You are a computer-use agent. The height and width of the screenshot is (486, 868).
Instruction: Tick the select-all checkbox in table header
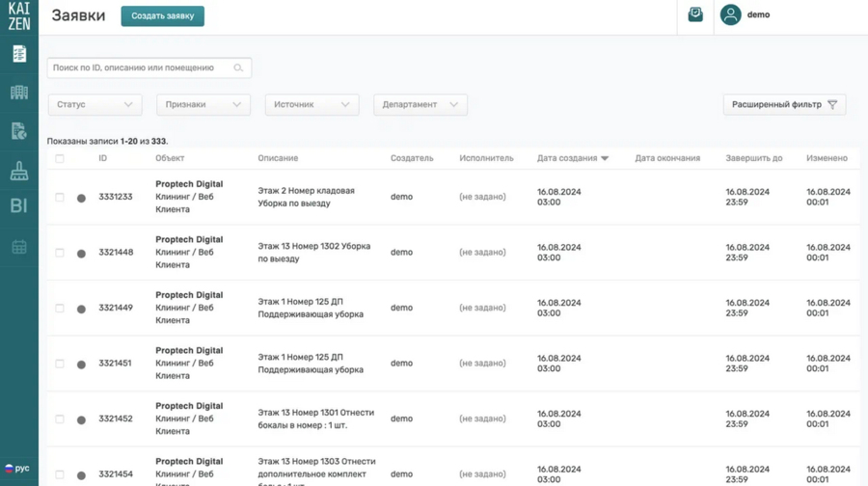tap(60, 158)
